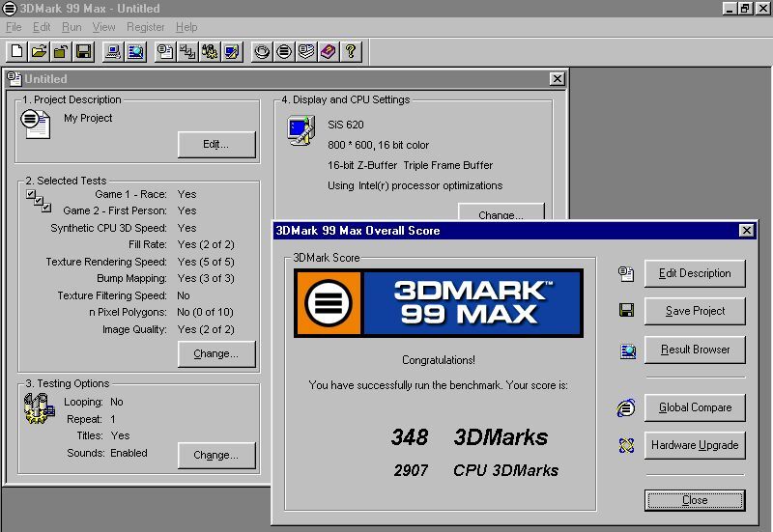The height and width of the screenshot is (532, 773).
Task: Click the Edit Description button
Action: point(695,273)
